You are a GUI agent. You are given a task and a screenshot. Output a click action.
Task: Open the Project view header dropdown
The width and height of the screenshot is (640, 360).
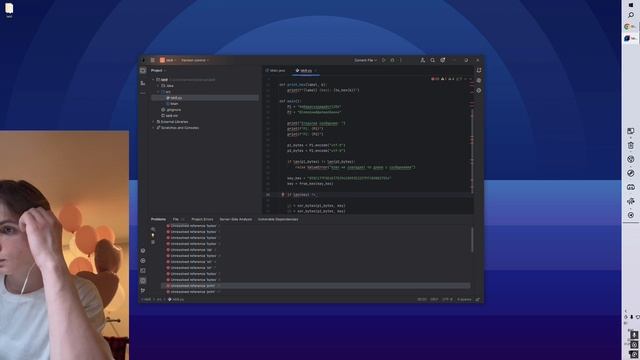pos(158,71)
